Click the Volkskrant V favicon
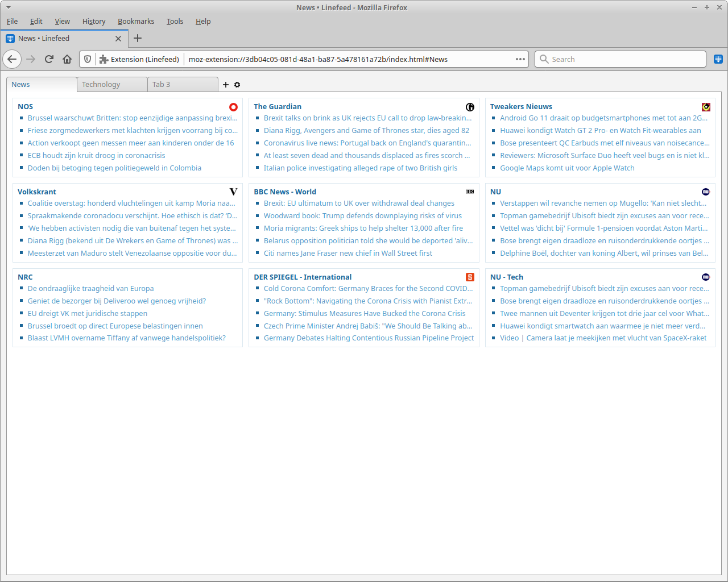The width and height of the screenshot is (728, 582). pyautogui.click(x=233, y=192)
